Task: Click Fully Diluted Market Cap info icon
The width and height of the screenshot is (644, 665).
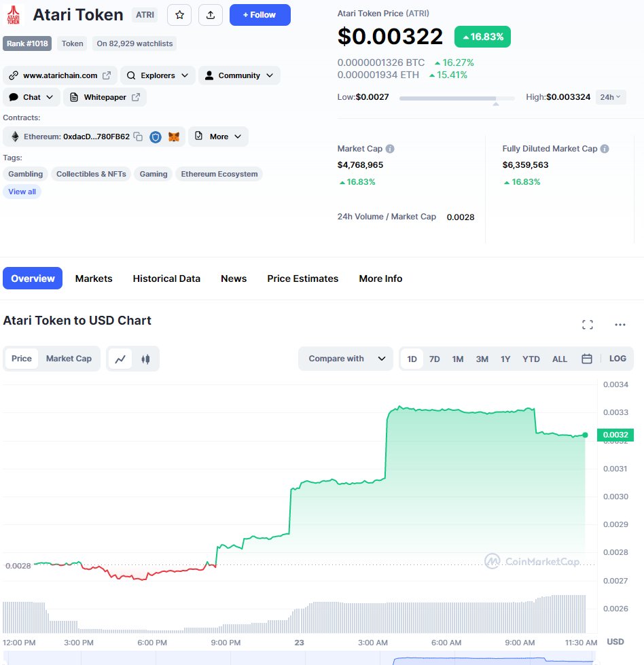Action: (x=605, y=149)
